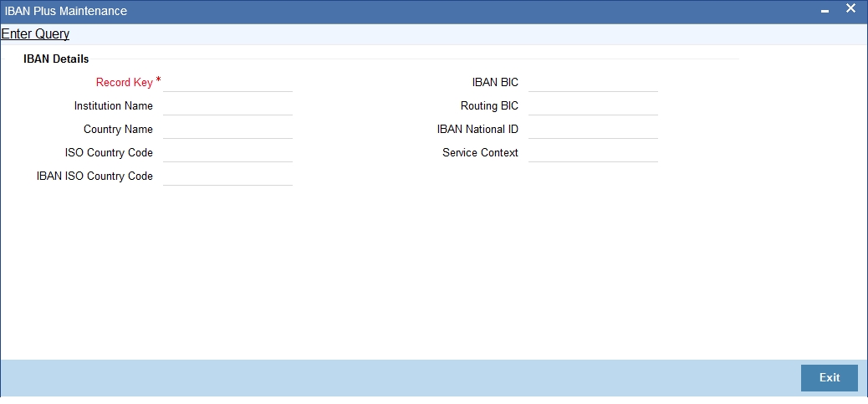Click the Exit button
Image resolution: width=868 pixels, height=404 pixels.
[830, 377]
